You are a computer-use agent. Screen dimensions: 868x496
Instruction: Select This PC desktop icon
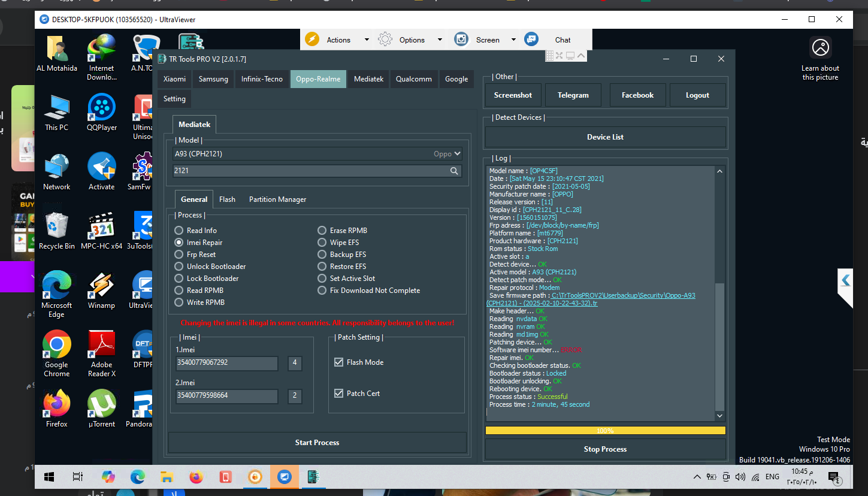(57, 113)
